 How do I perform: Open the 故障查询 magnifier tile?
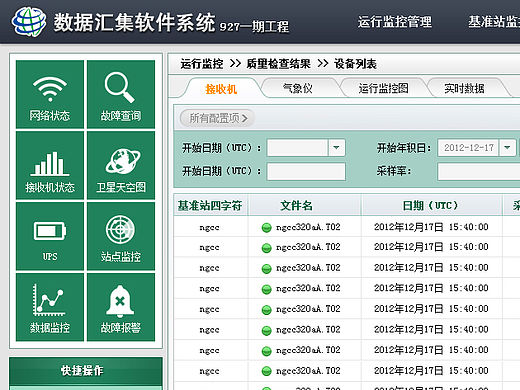click(x=121, y=94)
